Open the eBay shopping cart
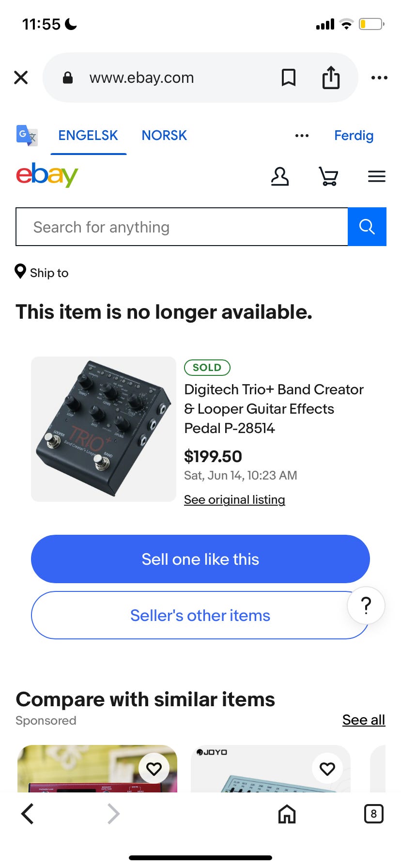Screen dimensions: 401x868 tap(328, 176)
